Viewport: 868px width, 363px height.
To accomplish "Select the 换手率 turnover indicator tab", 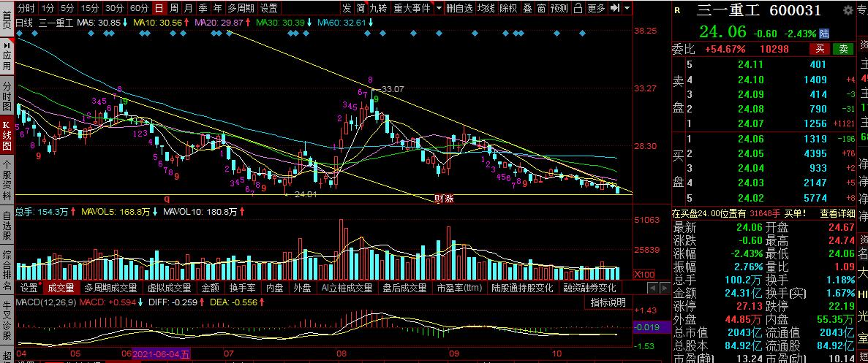I will [243, 288].
